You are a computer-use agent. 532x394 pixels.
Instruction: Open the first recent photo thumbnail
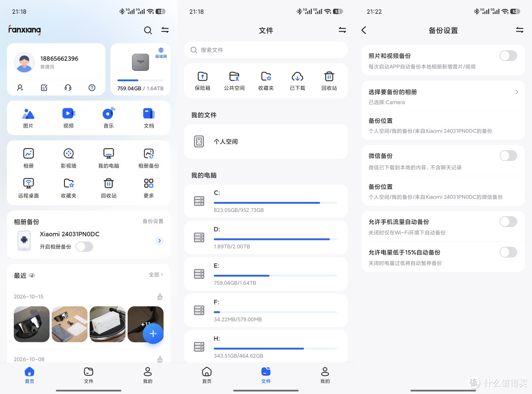(32, 324)
